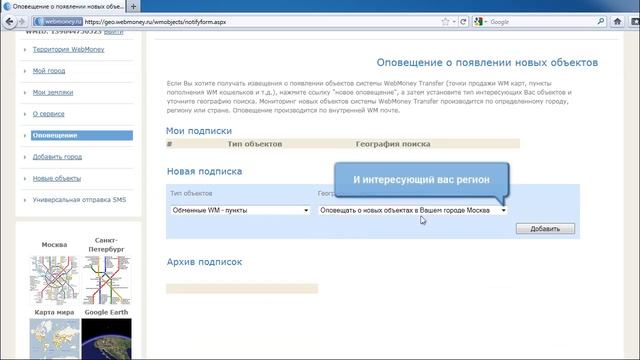Click the Тип объектов column header
The image size is (640, 360).
point(255,144)
